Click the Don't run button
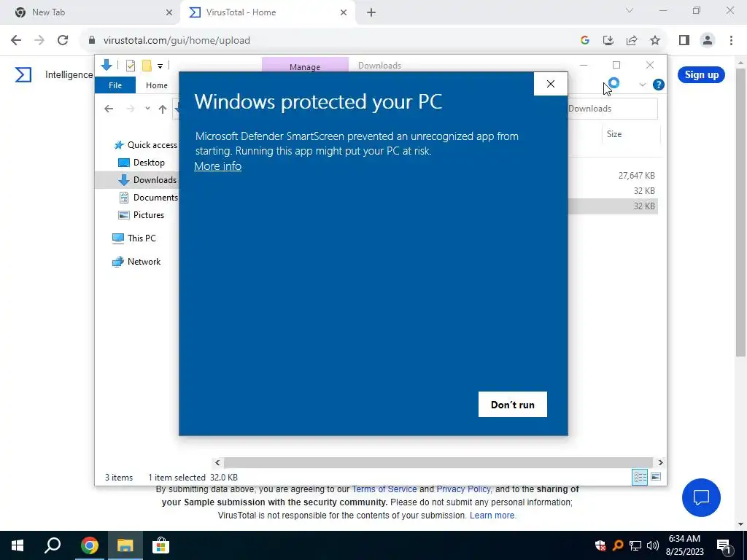 pos(513,404)
